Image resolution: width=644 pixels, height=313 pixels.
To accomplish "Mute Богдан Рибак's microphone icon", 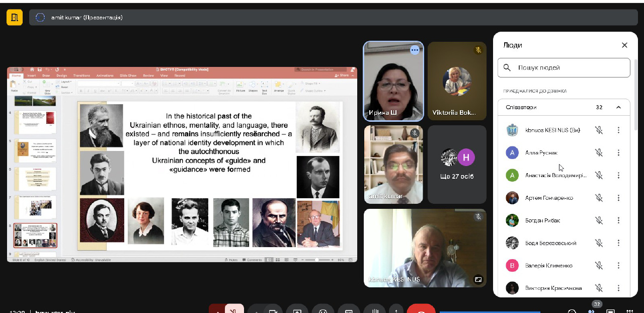I will (599, 221).
